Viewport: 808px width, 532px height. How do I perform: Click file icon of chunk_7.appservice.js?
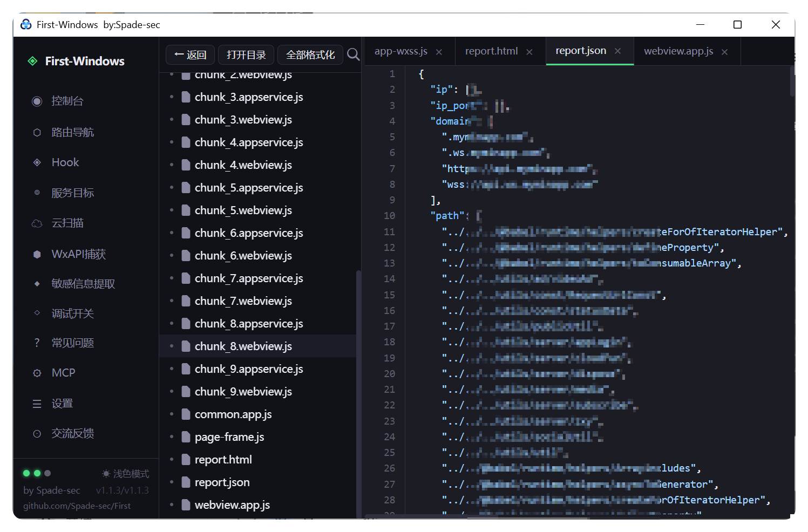(186, 278)
